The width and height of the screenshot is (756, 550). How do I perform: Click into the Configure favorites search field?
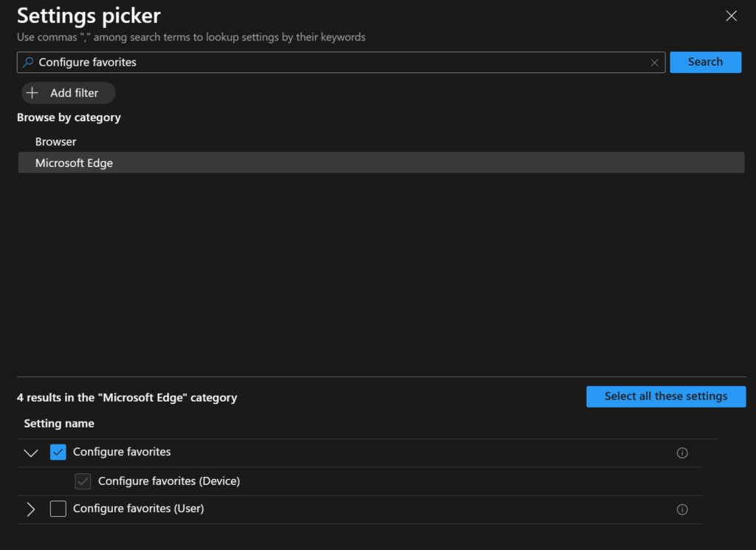point(340,62)
